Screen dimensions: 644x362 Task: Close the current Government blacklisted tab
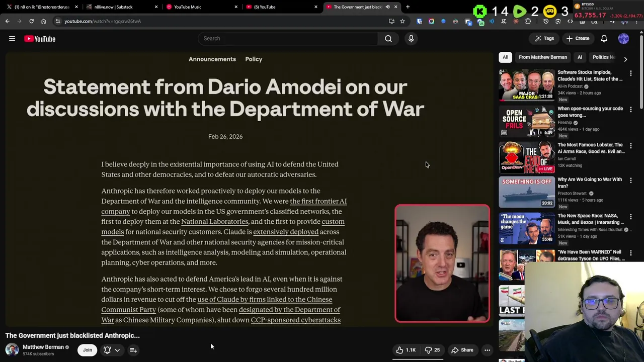click(x=395, y=7)
